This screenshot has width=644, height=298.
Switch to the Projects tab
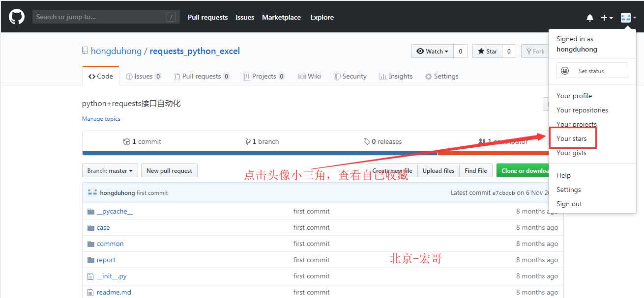tap(264, 76)
